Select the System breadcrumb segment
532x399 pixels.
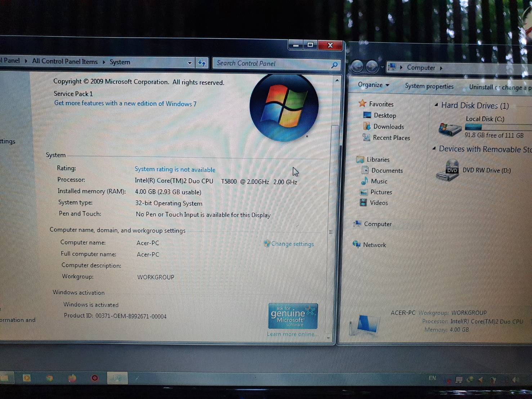point(120,62)
